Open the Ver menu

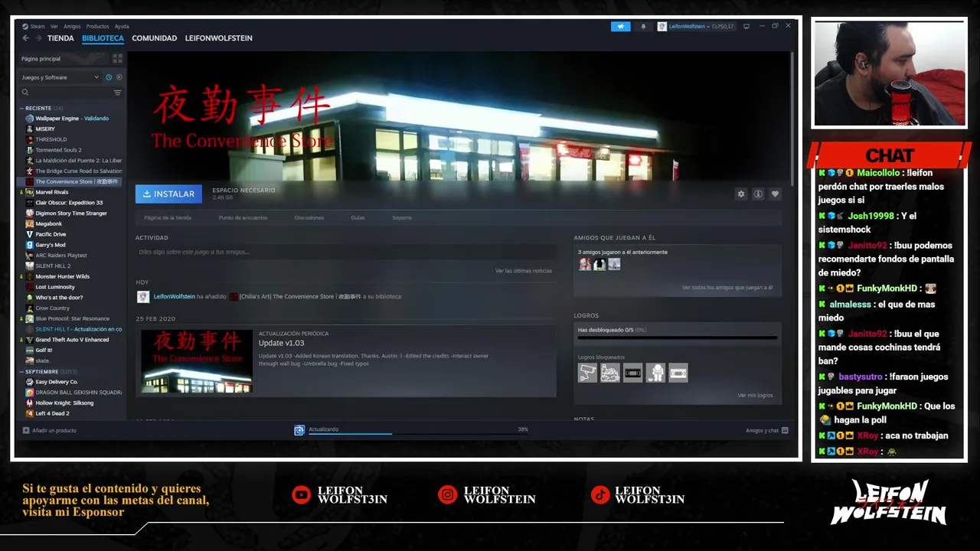point(54,26)
